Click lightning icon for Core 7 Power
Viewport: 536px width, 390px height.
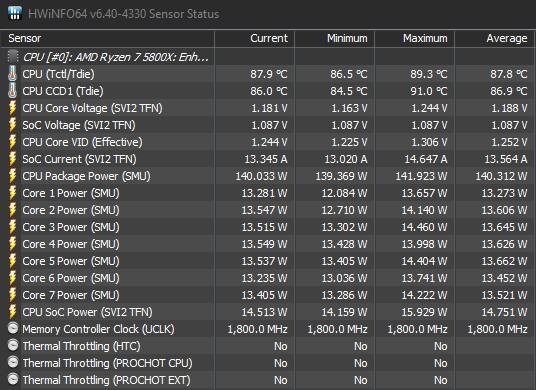(13, 295)
